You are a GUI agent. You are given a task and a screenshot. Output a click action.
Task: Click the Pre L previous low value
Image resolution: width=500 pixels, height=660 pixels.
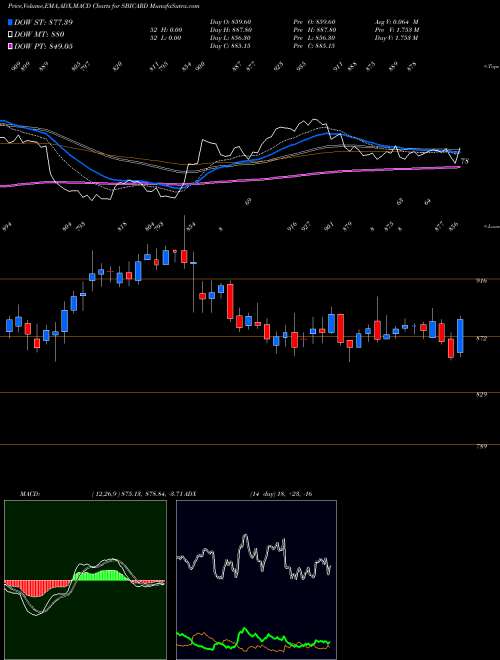click(314, 38)
